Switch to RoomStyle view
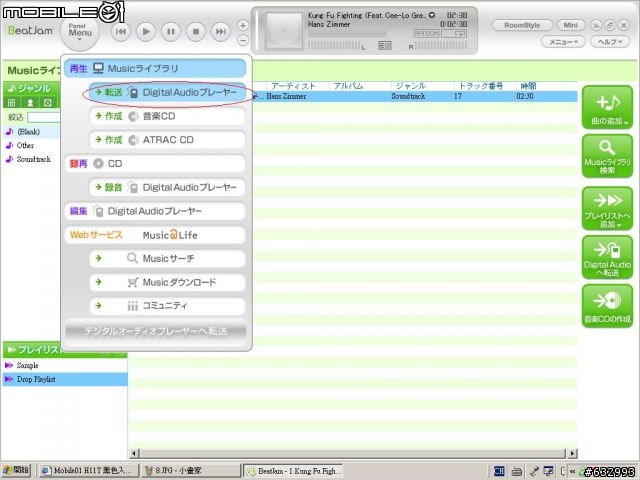 [522, 25]
